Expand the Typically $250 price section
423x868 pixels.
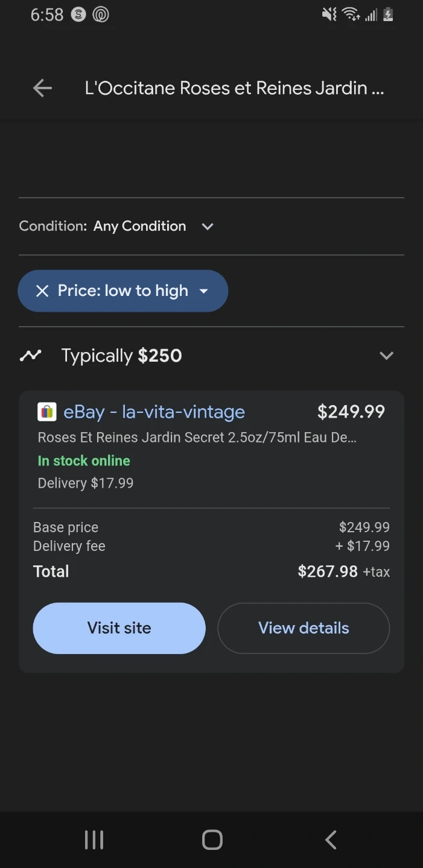386,356
